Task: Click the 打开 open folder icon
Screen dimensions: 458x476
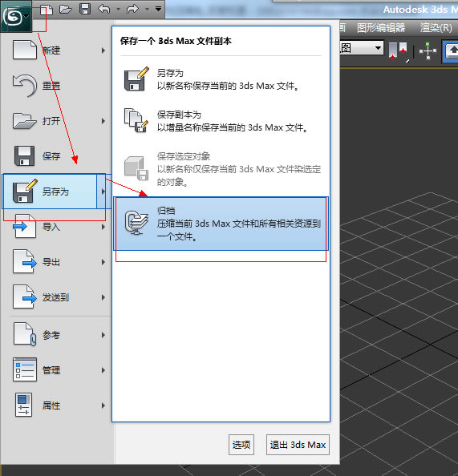Action: point(25,121)
